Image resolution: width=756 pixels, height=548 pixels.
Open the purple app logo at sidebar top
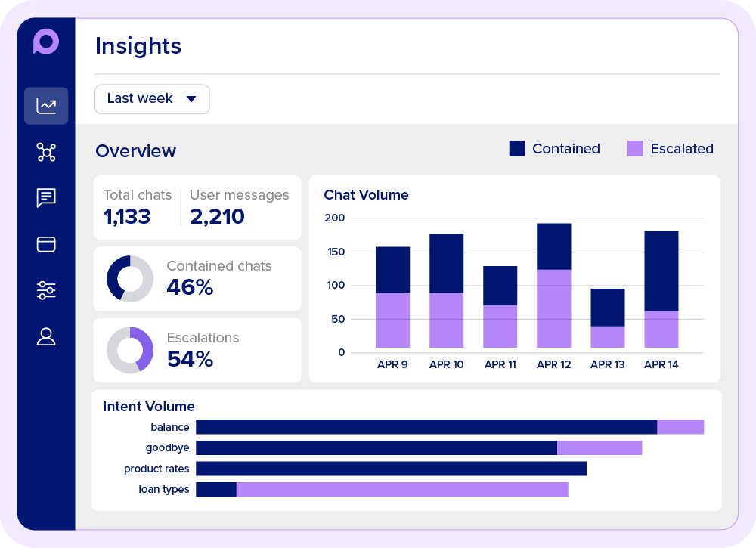pos(46,43)
